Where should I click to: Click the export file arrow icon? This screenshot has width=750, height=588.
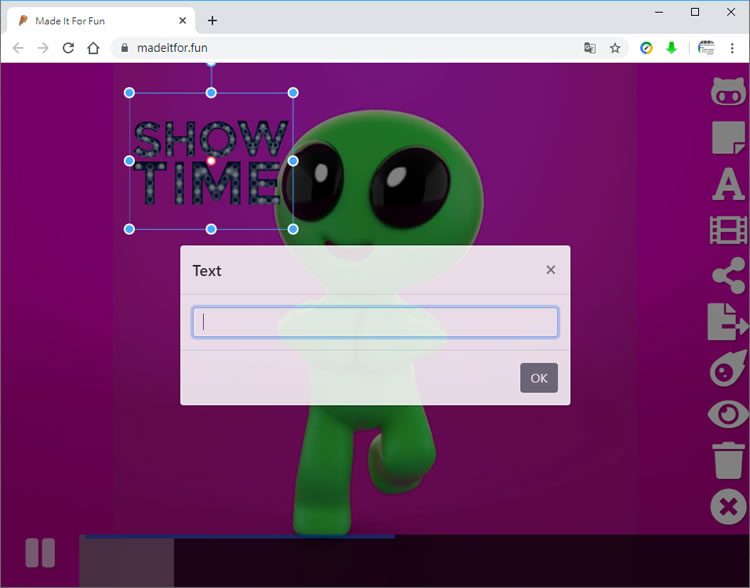click(728, 322)
